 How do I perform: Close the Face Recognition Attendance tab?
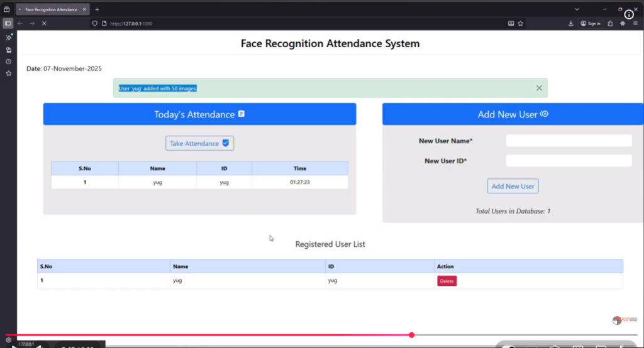tap(84, 9)
